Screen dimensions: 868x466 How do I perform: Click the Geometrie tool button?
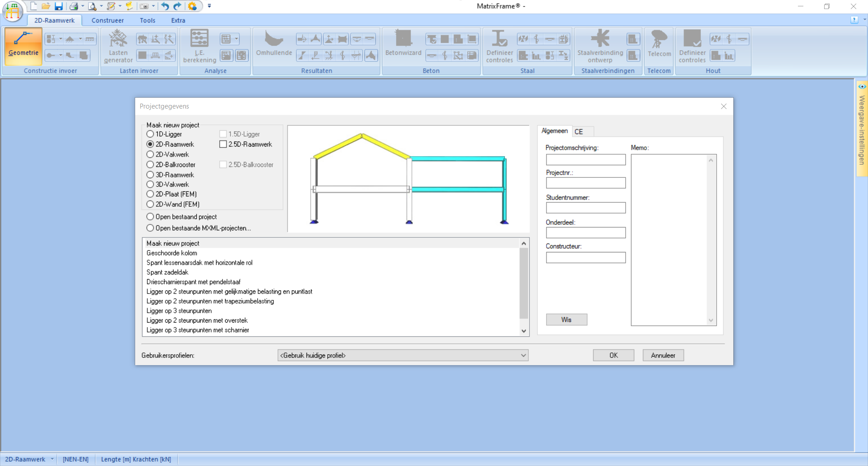pyautogui.click(x=24, y=46)
